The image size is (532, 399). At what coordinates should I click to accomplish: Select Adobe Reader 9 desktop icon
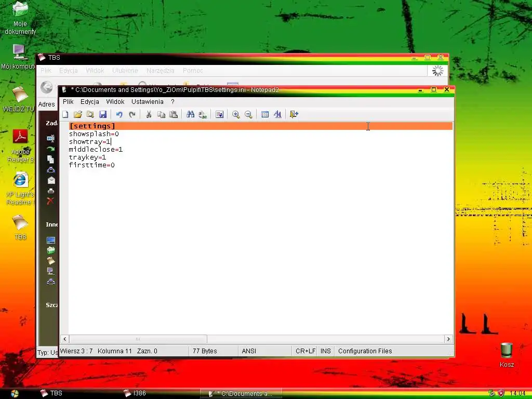click(x=20, y=146)
